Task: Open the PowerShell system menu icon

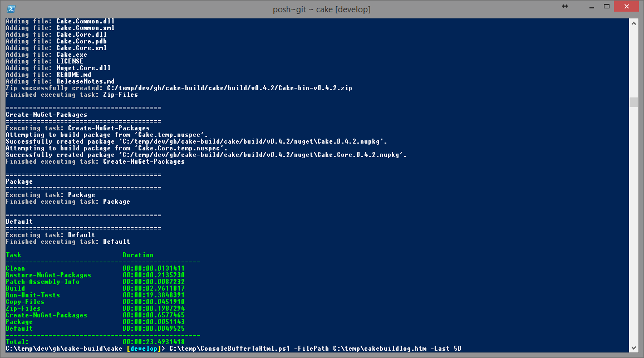Action: pos(11,9)
